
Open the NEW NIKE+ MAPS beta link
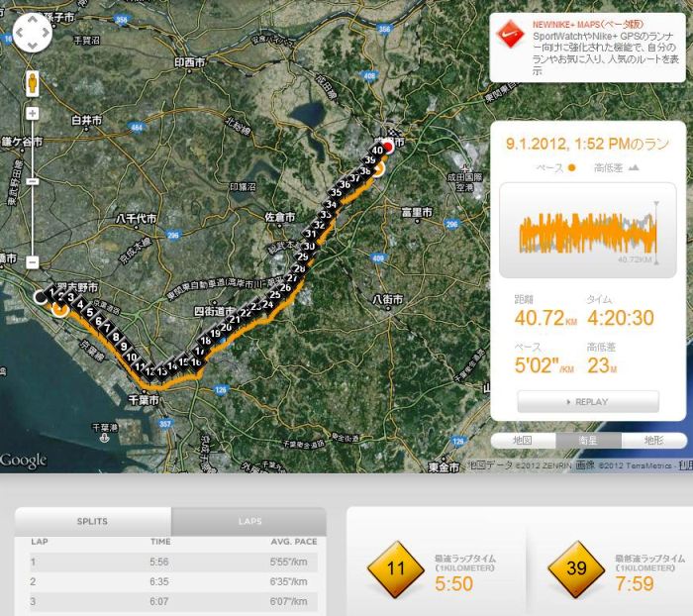tap(587, 25)
